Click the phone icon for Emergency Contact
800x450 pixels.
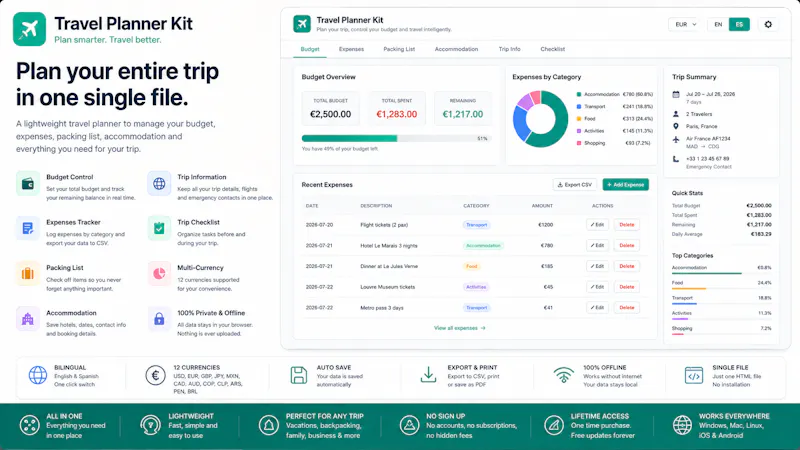tap(676, 159)
